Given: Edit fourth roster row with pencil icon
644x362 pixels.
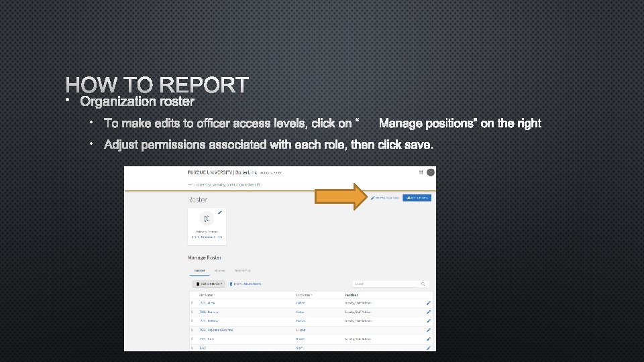Looking at the screenshot, I should coord(429,330).
